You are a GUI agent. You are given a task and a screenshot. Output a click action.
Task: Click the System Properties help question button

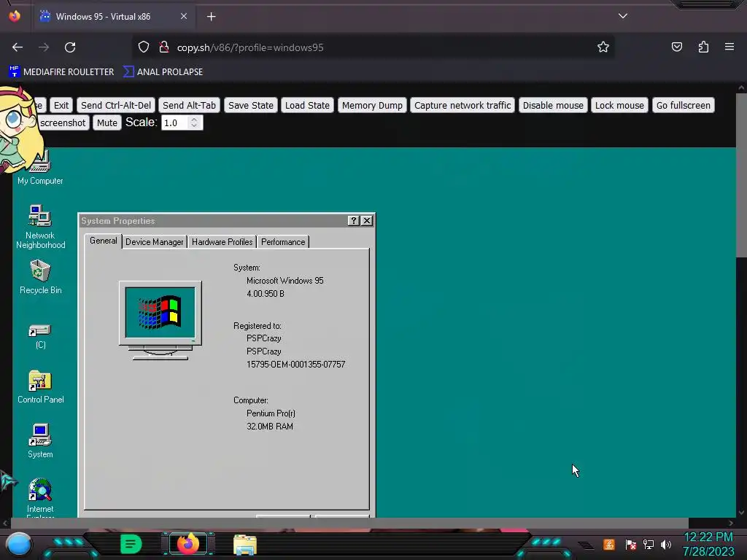pyautogui.click(x=353, y=220)
